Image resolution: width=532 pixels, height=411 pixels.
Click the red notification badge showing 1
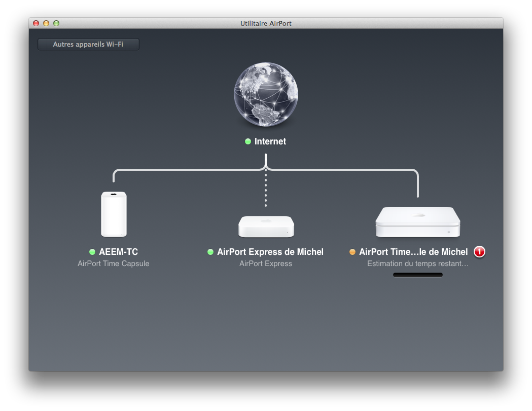pos(479,252)
